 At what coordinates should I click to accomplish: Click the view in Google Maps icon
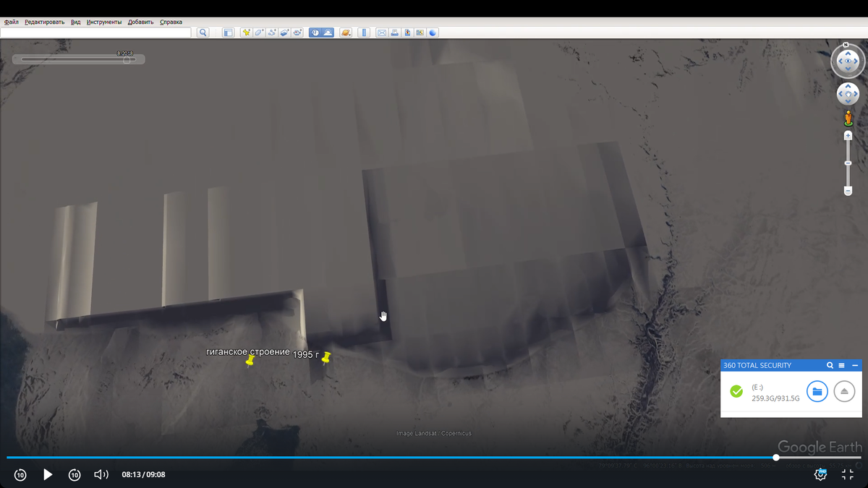coord(420,33)
